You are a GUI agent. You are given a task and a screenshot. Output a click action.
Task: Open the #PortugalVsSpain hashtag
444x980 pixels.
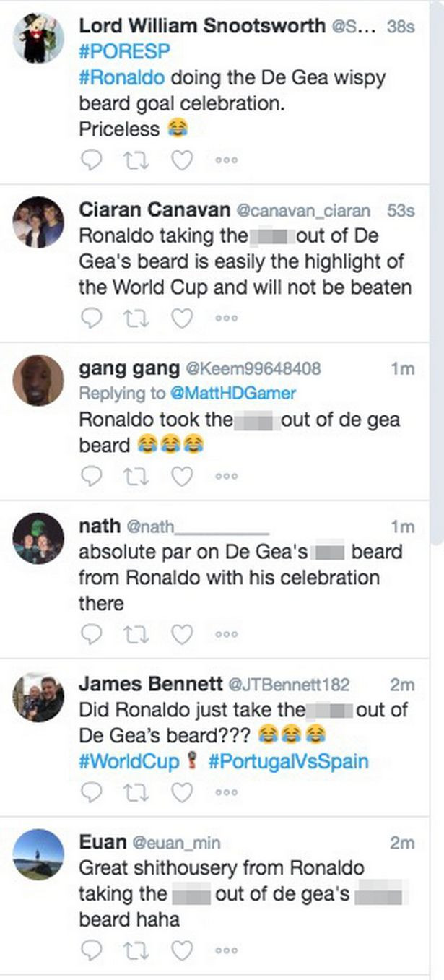click(289, 761)
